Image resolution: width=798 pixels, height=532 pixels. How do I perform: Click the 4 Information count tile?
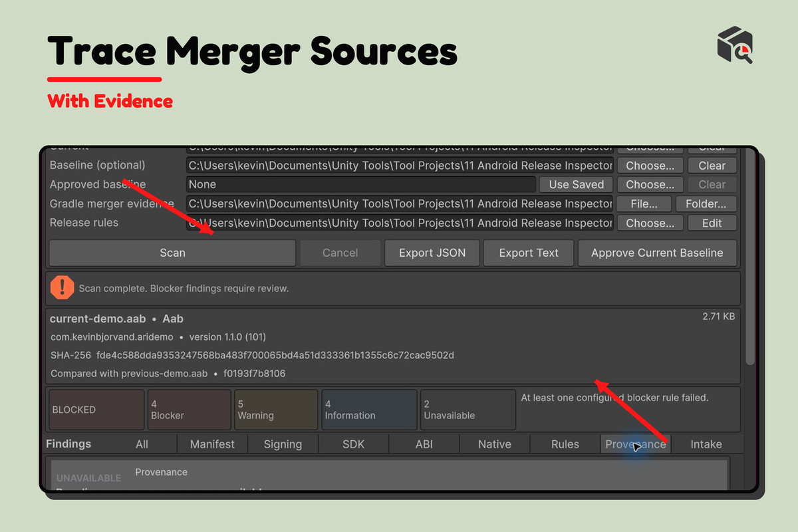(369, 410)
